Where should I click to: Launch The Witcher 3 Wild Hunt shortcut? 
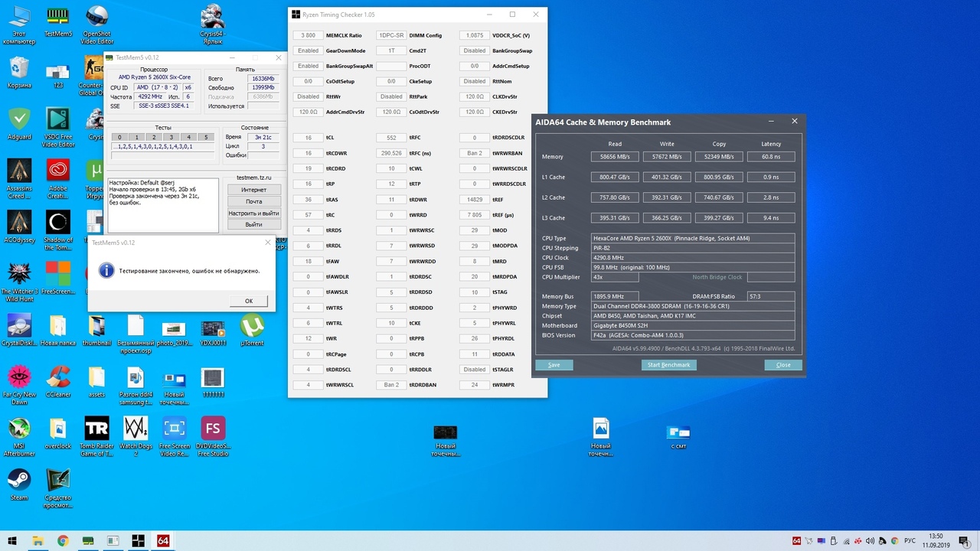[19, 275]
